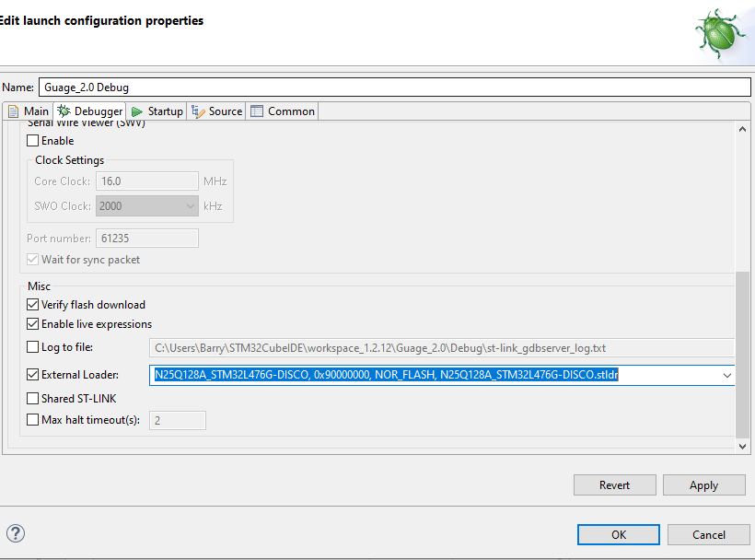The image size is (755, 560).
Task: Disable Enable live expressions option
Action: [x=33, y=324]
